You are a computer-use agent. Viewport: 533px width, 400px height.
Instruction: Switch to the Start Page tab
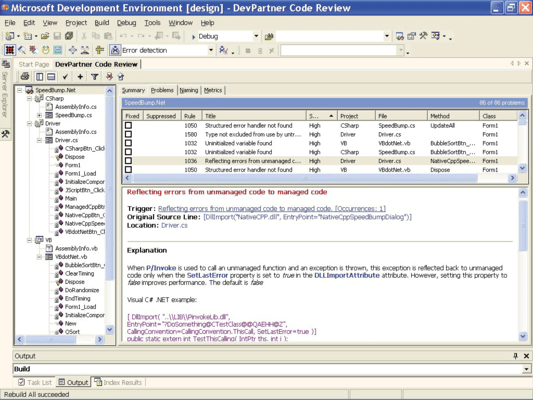coord(34,64)
